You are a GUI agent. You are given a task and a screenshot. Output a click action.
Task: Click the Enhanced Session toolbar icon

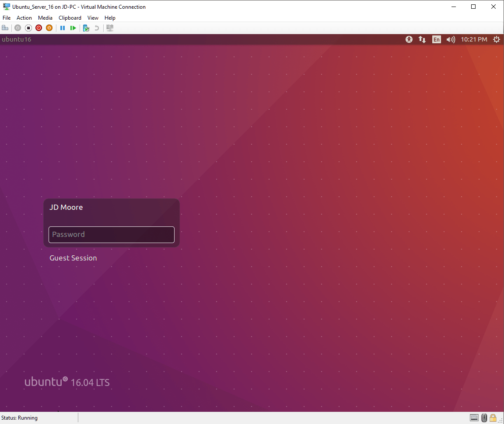110,28
